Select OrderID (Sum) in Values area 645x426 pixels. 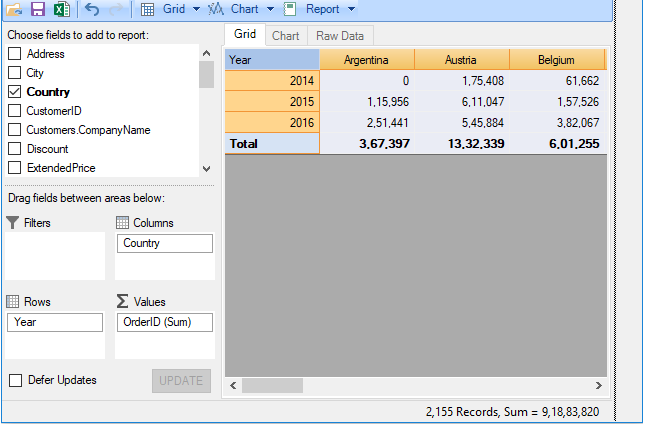[164, 322]
